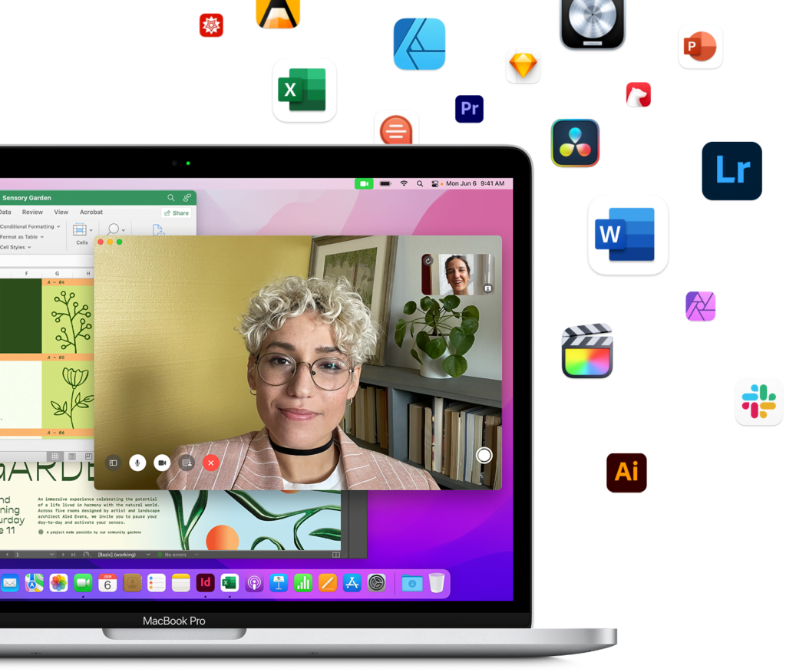Open Contacts from the Dock

pyautogui.click(x=132, y=583)
